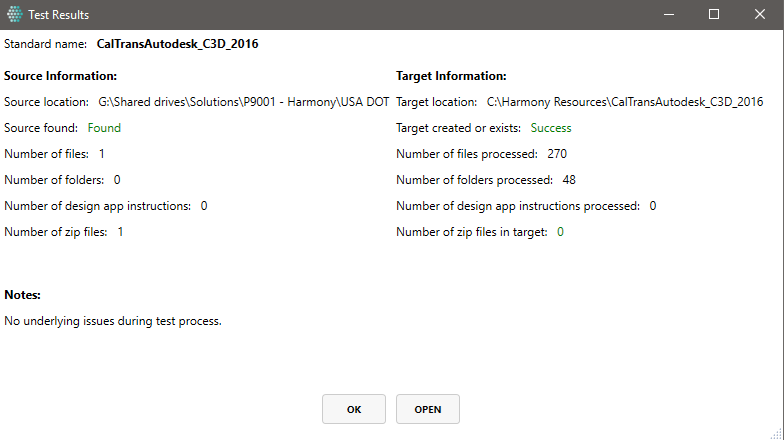Viewport: 784px width, 440px height.
Task: Click the Test Results window title
Action: tap(58, 15)
